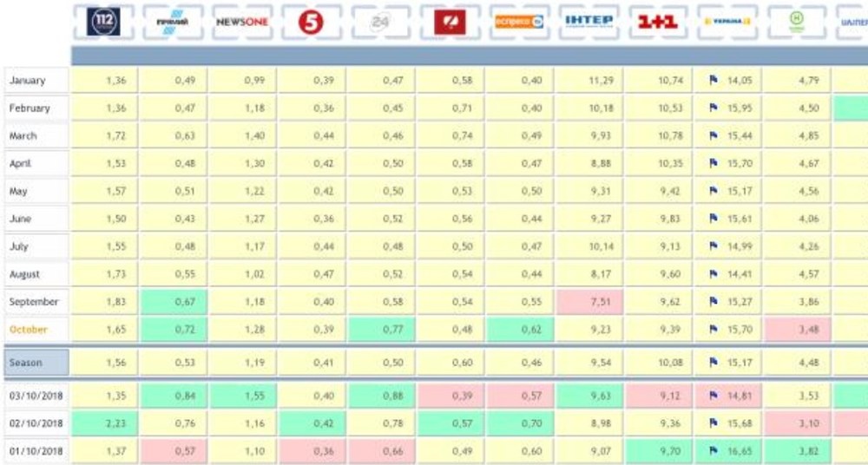Click the green circular channel logo
Image resolution: width=868 pixels, height=465 pixels.
coord(796,22)
